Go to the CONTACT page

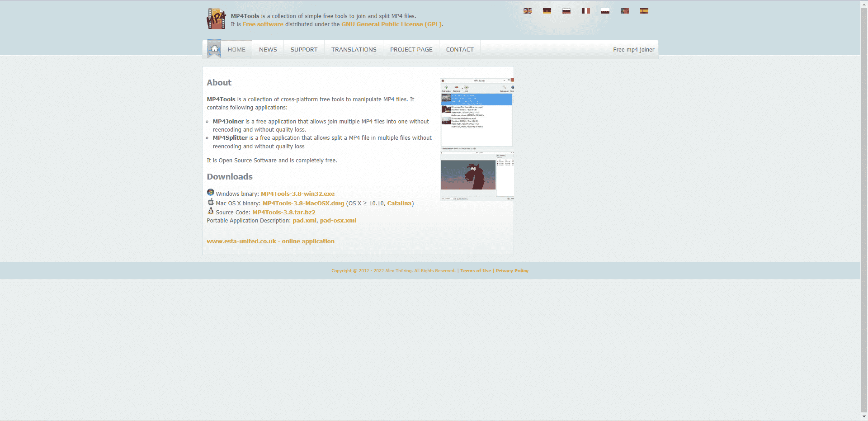(x=460, y=50)
